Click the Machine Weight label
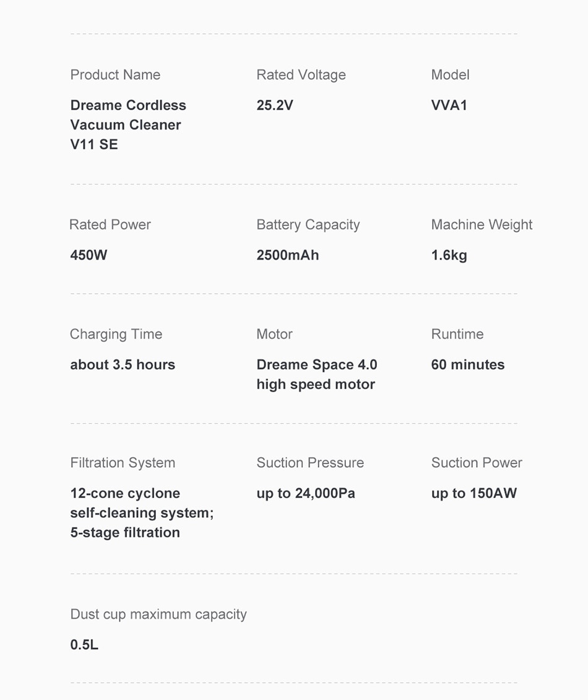Image resolution: width=588 pixels, height=700 pixels. [482, 225]
